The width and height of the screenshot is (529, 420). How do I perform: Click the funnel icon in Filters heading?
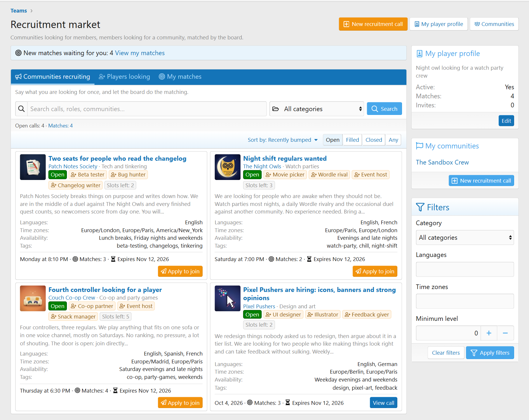tap(420, 207)
